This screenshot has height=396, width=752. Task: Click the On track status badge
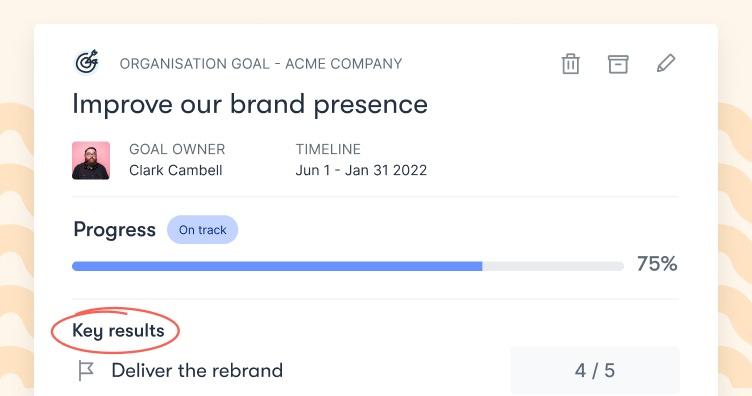pyautogui.click(x=202, y=230)
